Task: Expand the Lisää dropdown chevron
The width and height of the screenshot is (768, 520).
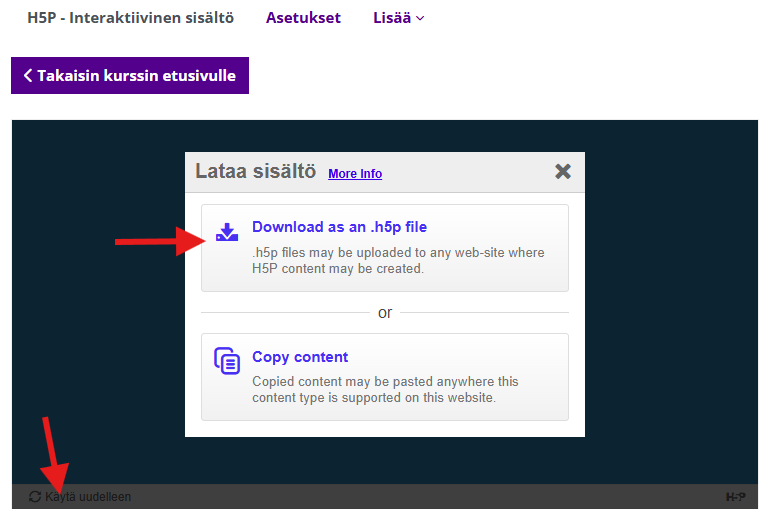Action: (420, 18)
